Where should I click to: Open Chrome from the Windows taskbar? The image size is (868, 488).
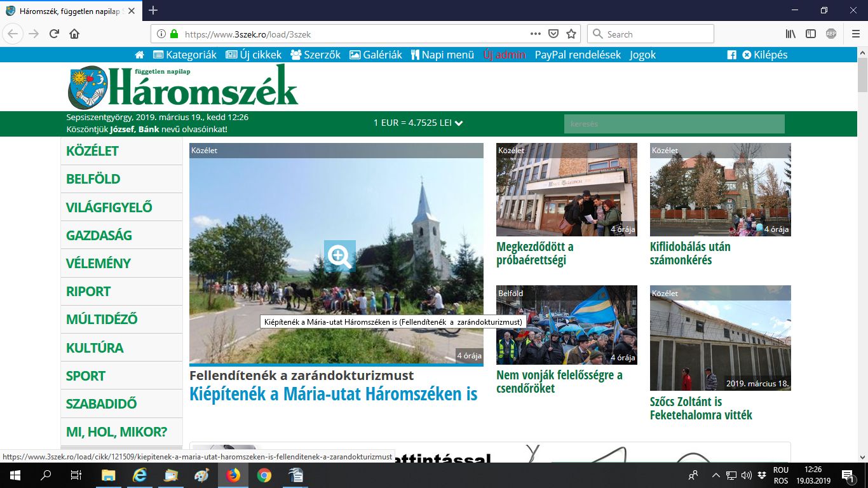(x=264, y=475)
